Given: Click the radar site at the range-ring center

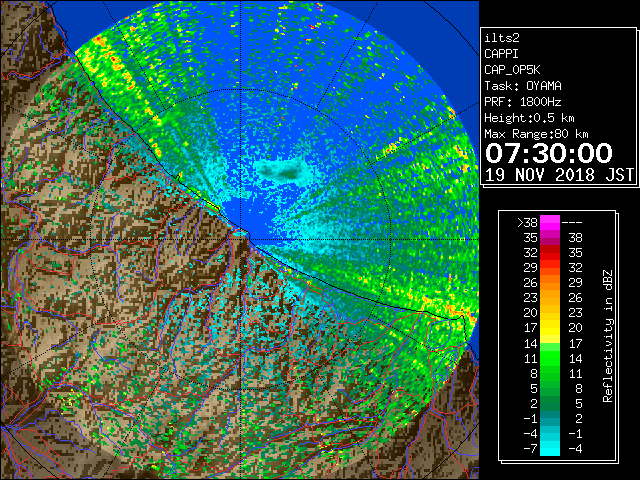Looking at the screenshot, I should (x=241, y=239).
